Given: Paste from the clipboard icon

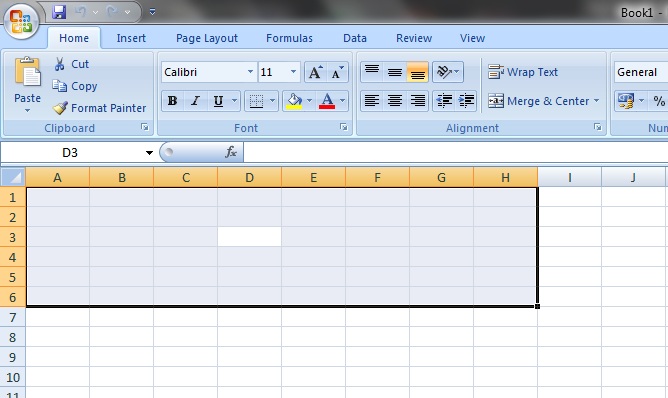Looking at the screenshot, I should [27, 71].
